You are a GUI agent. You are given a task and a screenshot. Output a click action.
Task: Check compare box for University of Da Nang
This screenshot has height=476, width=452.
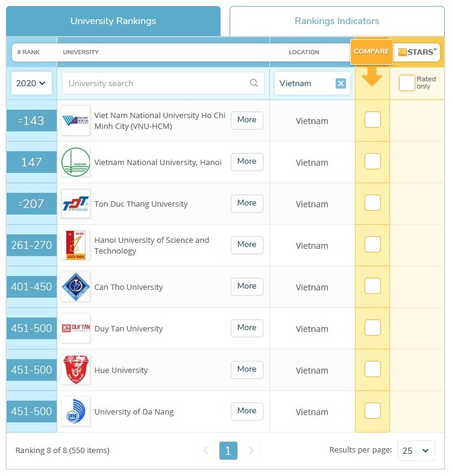coord(372,411)
